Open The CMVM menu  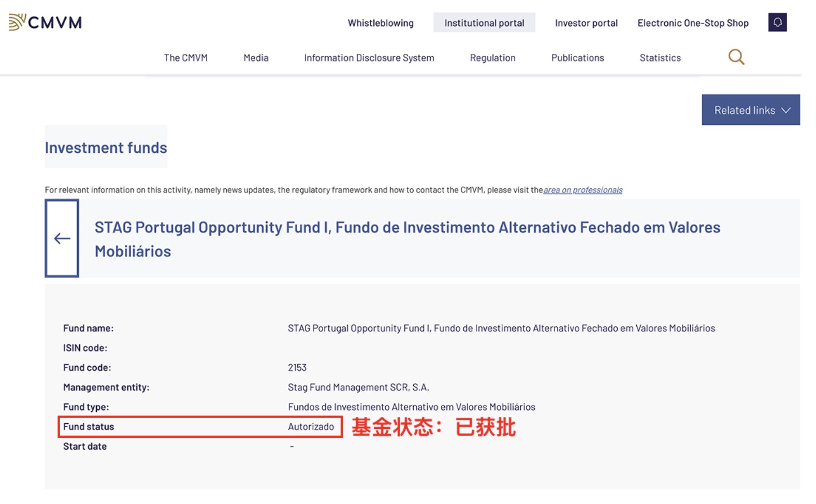185,57
